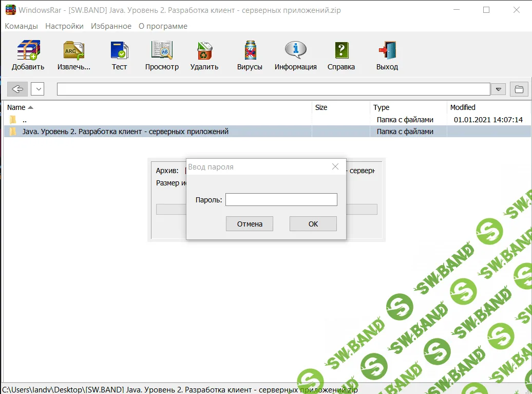Open the Настройки menu
Viewport: 532px width, 394px height.
(64, 26)
